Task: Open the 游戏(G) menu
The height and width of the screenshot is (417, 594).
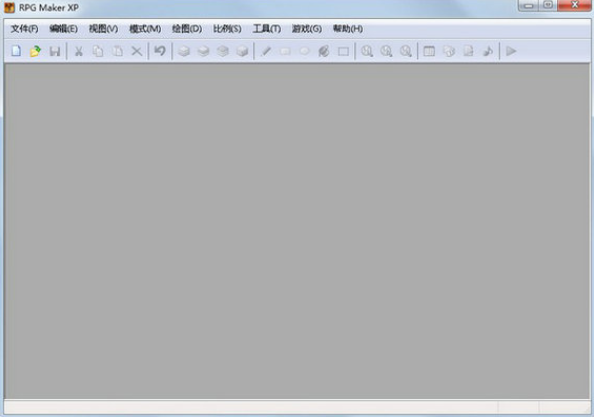Action: click(x=306, y=29)
